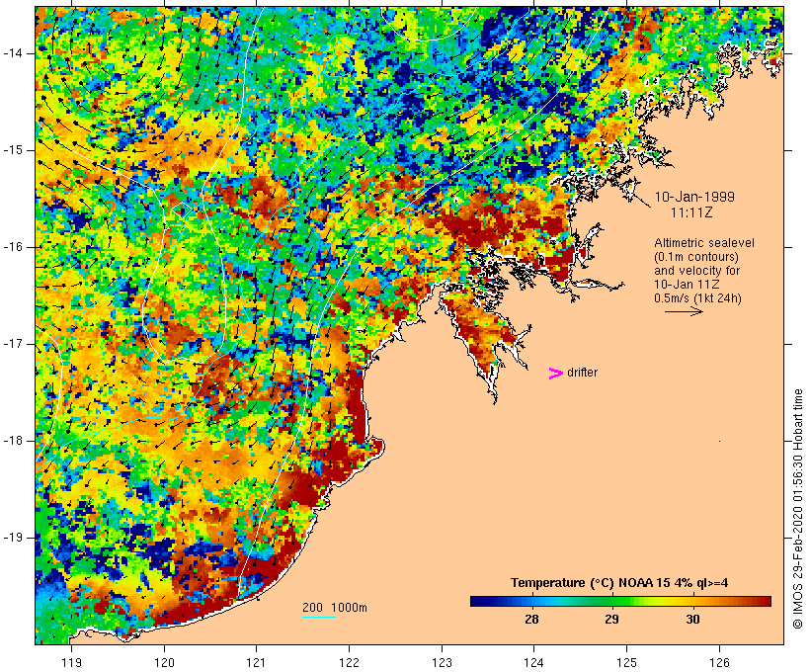Click the 124 longitude axis label
Screen dimensions: 810x672
pos(533,662)
